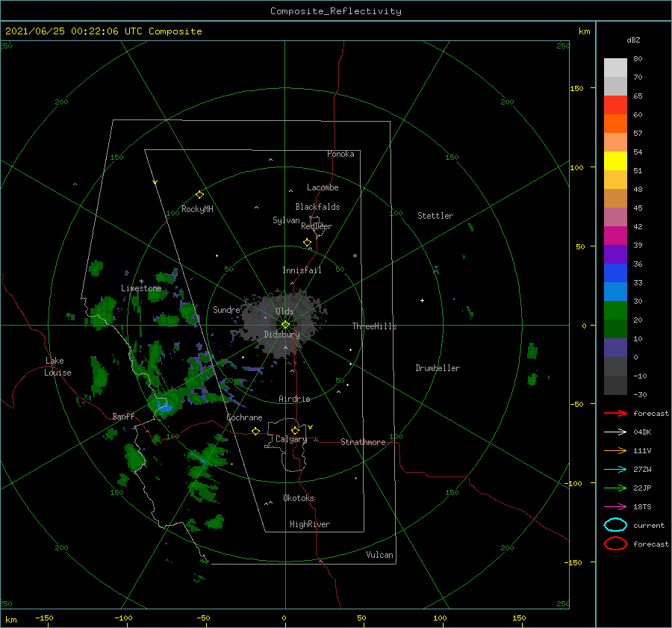Pick the slate purple 0-10 dBZ swatch
Viewport: 672px width, 628px height.
pos(615,348)
